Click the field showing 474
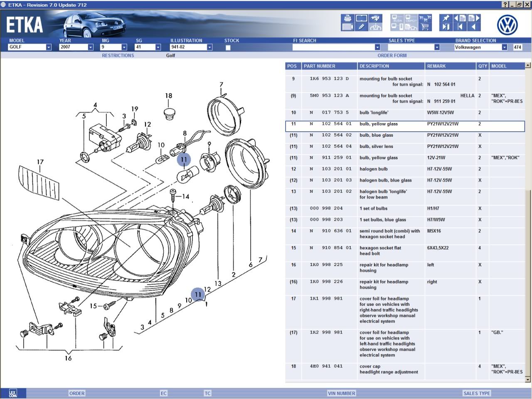The height and width of the screenshot is (399, 532). coord(517,47)
